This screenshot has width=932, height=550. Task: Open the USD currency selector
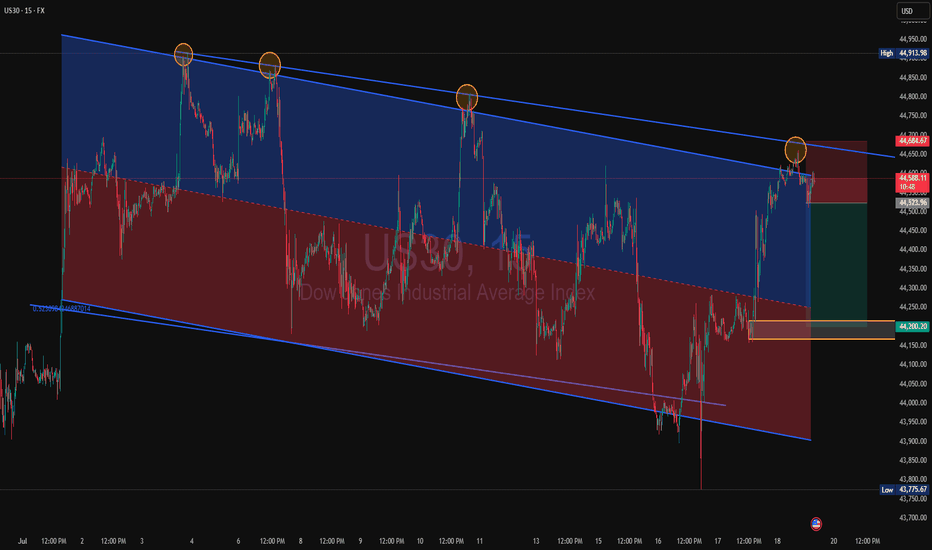click(x=912, y=11)
